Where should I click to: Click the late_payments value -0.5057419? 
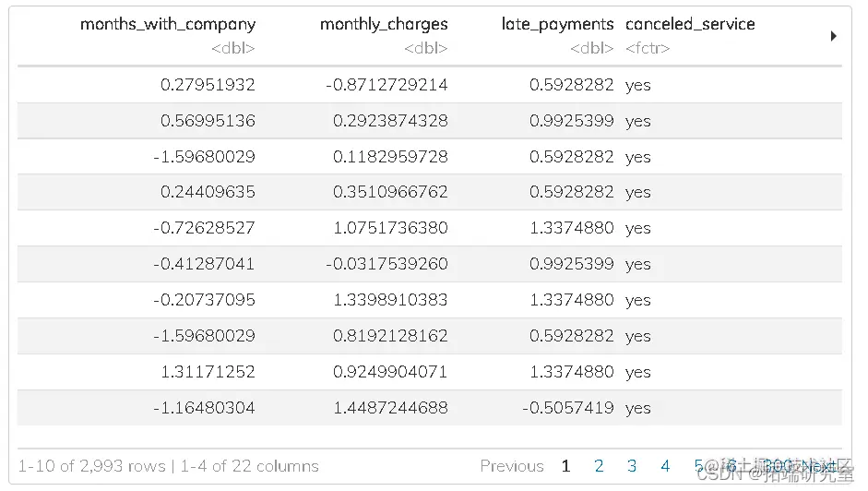pos(567,407)
